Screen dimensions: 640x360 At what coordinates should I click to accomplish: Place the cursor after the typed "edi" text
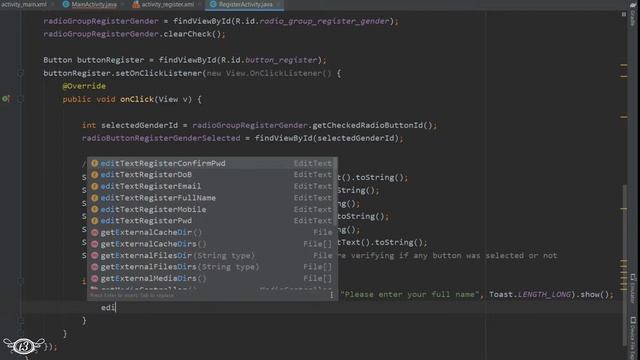tap(116, 307)
